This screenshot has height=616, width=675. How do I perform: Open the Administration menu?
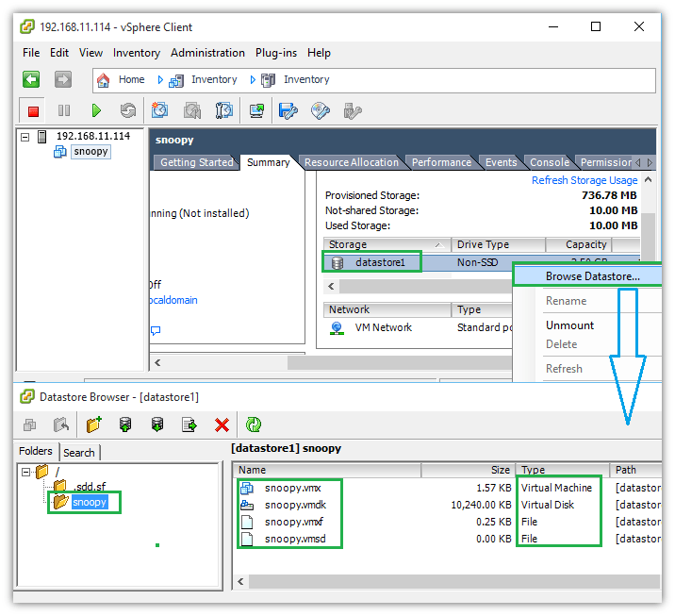click(x=207, y=53)
